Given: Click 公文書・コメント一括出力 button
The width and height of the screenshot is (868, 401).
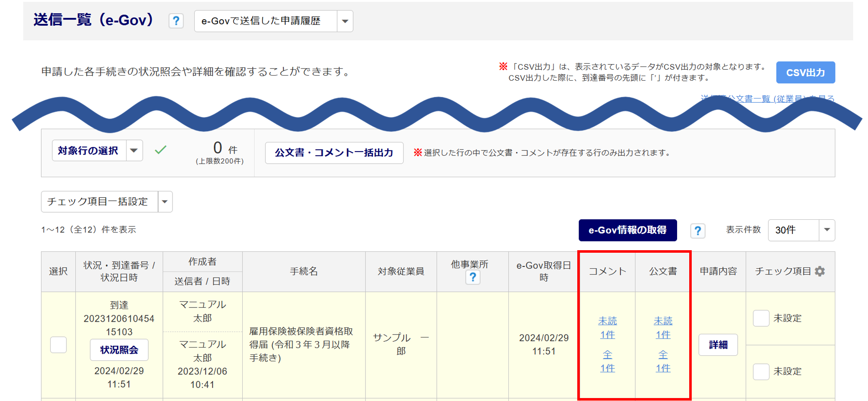Looking at the screenshot, I should click(x=334, y=153).
